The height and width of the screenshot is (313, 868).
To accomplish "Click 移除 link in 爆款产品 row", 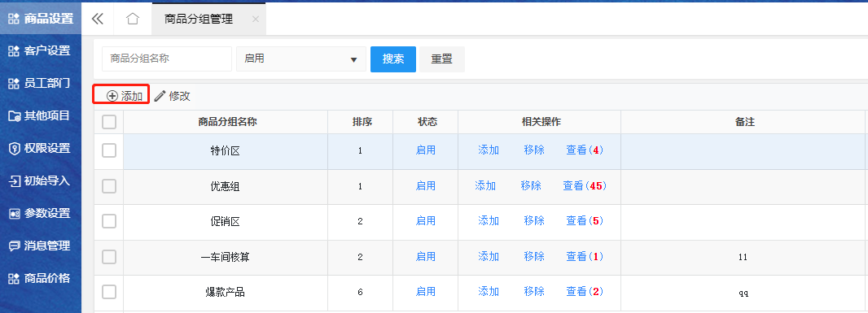I will click(534, 292).
